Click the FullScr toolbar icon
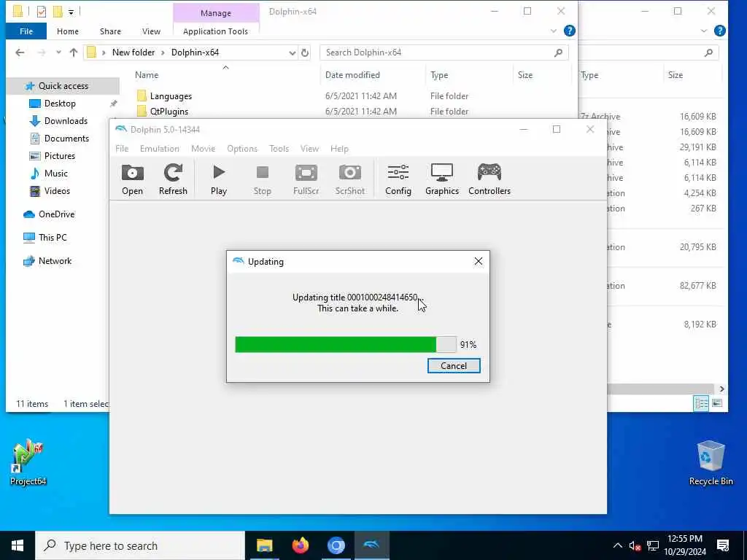The width and height of the screenshot is (747, 560). pos(306,179)
